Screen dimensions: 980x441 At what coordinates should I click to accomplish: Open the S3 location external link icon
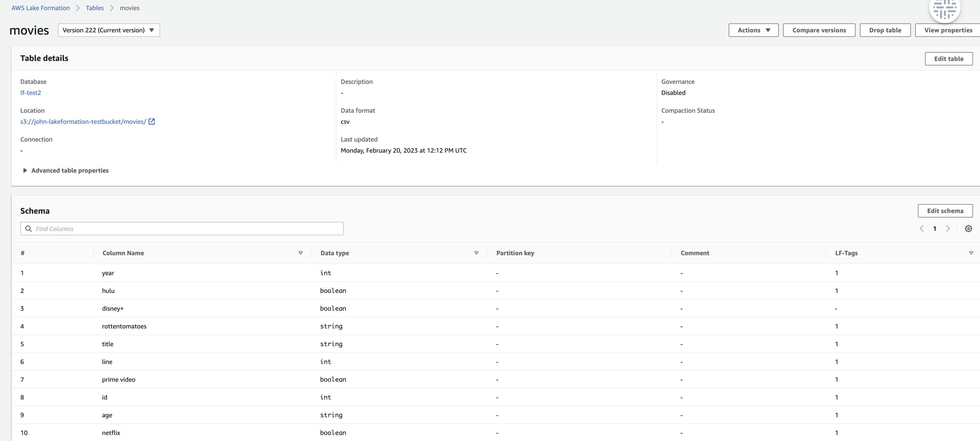pos(152,122)
